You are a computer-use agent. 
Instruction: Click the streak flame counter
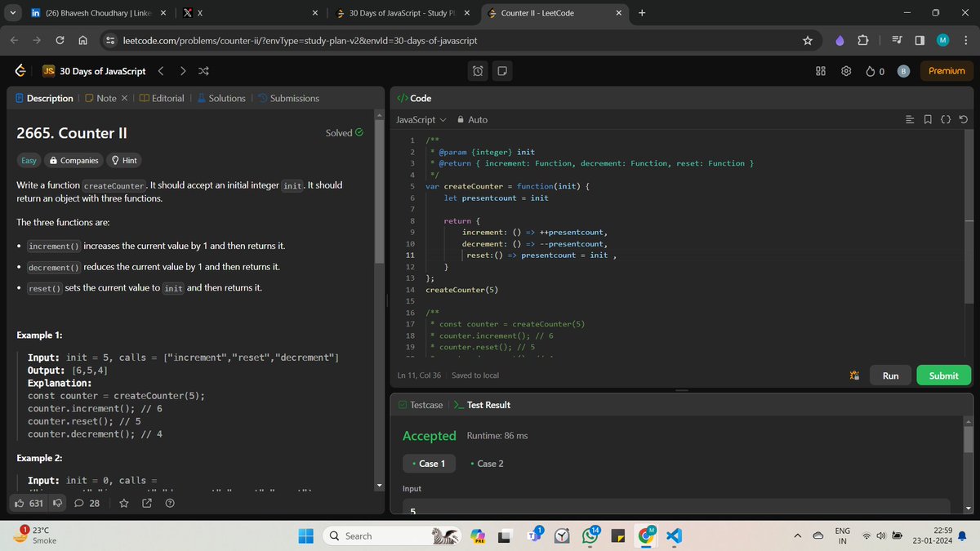(875, 71)
